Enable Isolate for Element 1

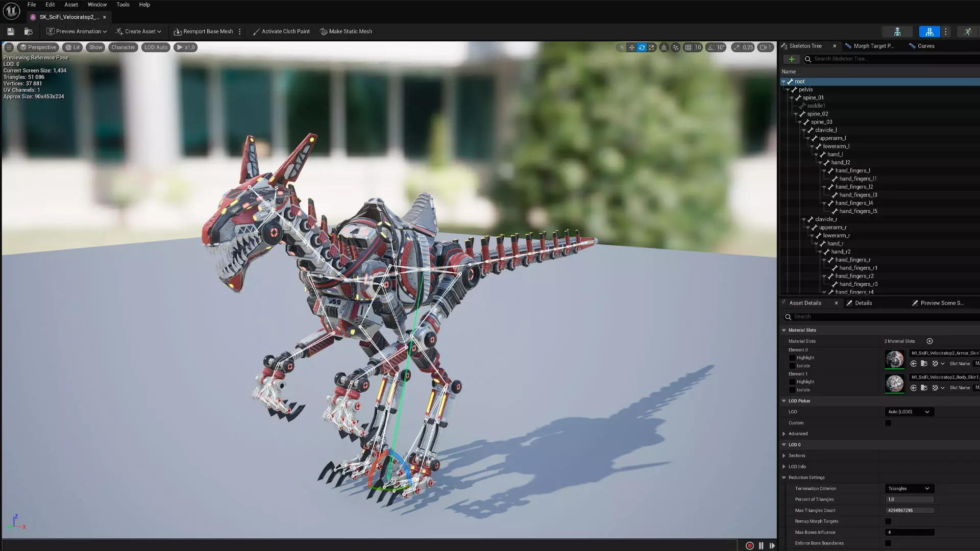792,390
